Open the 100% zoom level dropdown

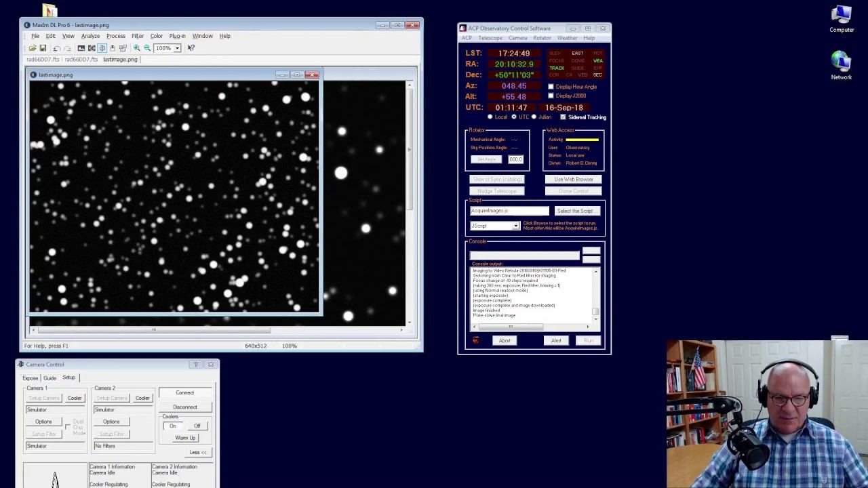coord(177,48)
